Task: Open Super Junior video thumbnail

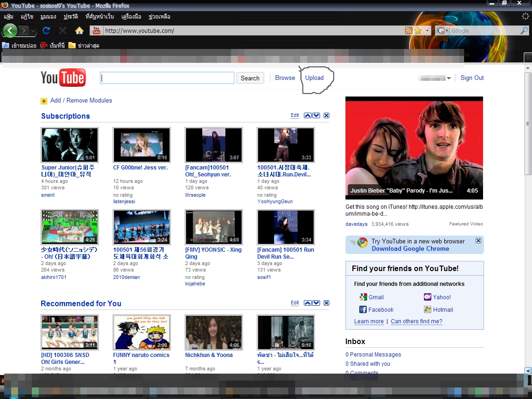Action: [70, 145]
